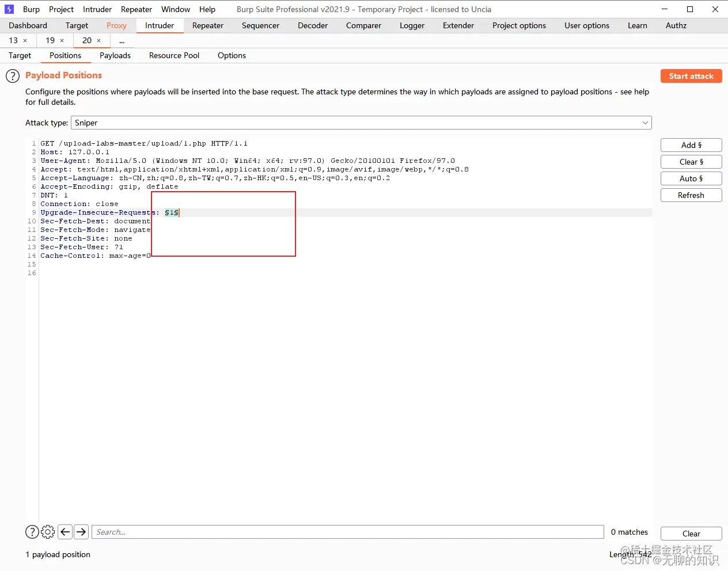Select the Intruder main tab
Image resolution: width=728 pixels, height=571 pixels.
pyautogui.click(x=160, y=25)
